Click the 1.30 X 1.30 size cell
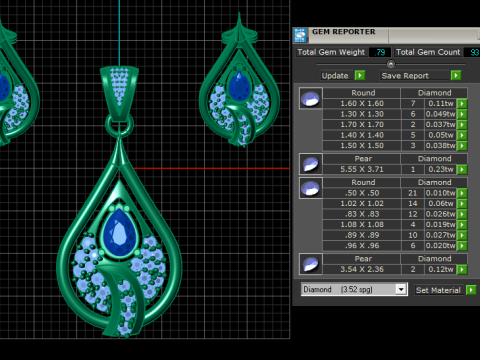This screenshot has width=480, height=360. 362,114
